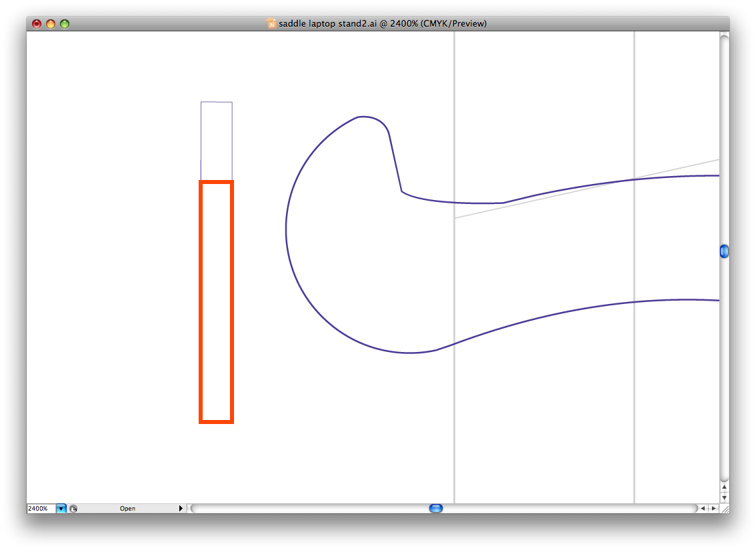756x550 pixels.
Task: Open the status bar popup triangle menu
Action: (x=181, y=509)
